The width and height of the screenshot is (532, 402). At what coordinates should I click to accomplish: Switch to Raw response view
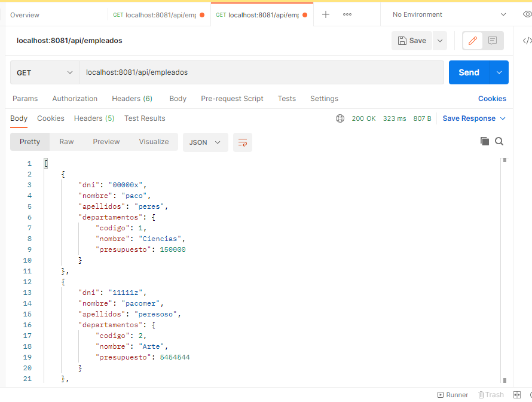pyautogui.click(x=66, y=142)
